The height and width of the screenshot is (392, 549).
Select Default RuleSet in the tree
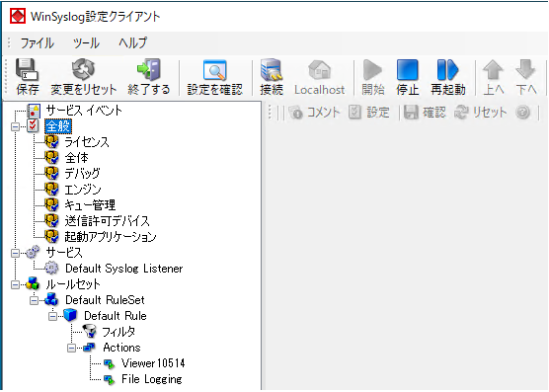pyautogui.click(x=105, y=300)
